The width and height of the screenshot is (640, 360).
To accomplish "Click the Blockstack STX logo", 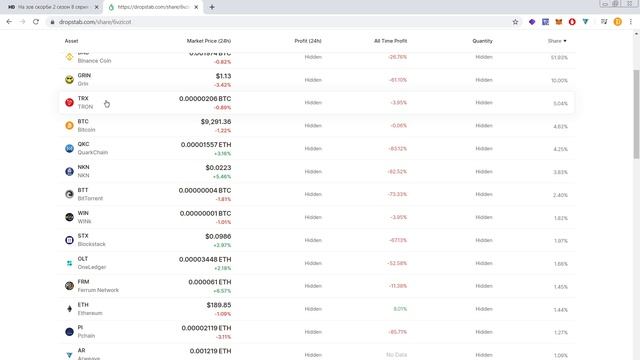I will [69, 240].
